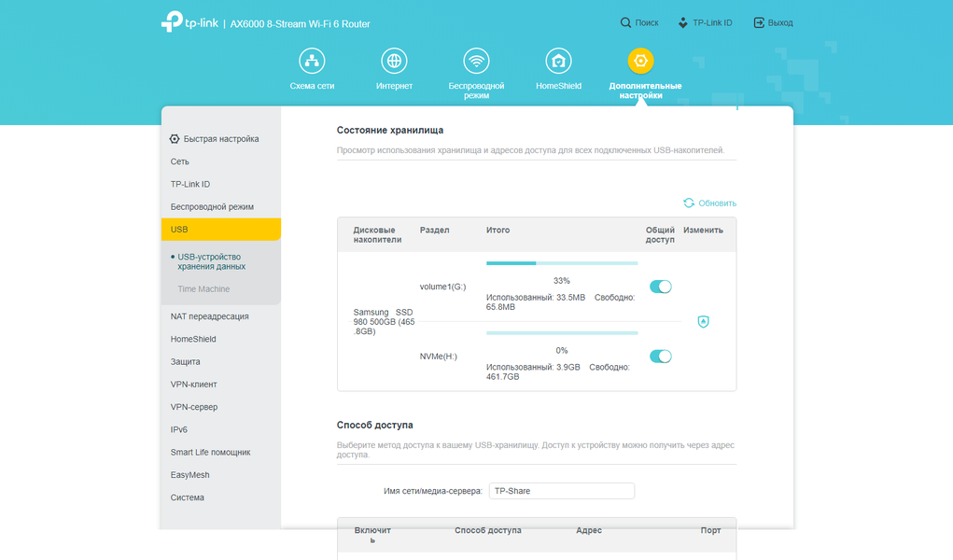Image resolution: width=953 pixels, height=560 pixels.
Task: Click the NVMe(H:) partition label
Action: [438, 357]
